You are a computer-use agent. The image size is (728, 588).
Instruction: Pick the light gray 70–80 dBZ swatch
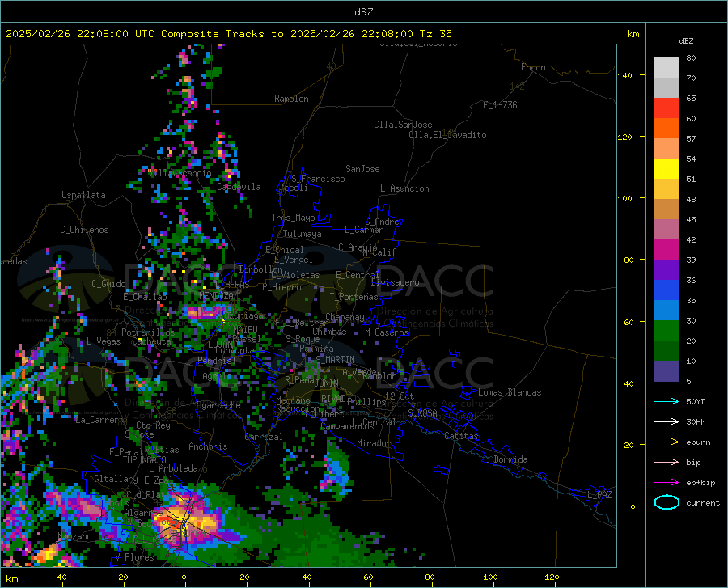pos(667,68)
